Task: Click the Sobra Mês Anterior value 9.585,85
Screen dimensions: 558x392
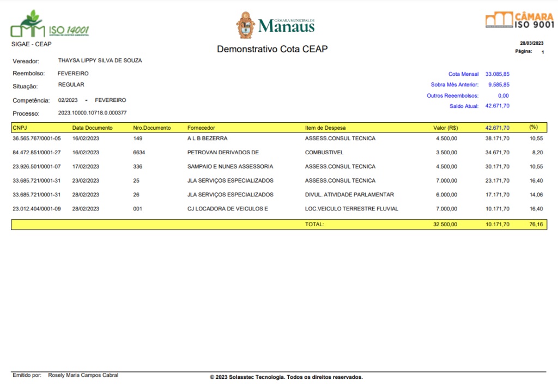Action: click(499, 85)
